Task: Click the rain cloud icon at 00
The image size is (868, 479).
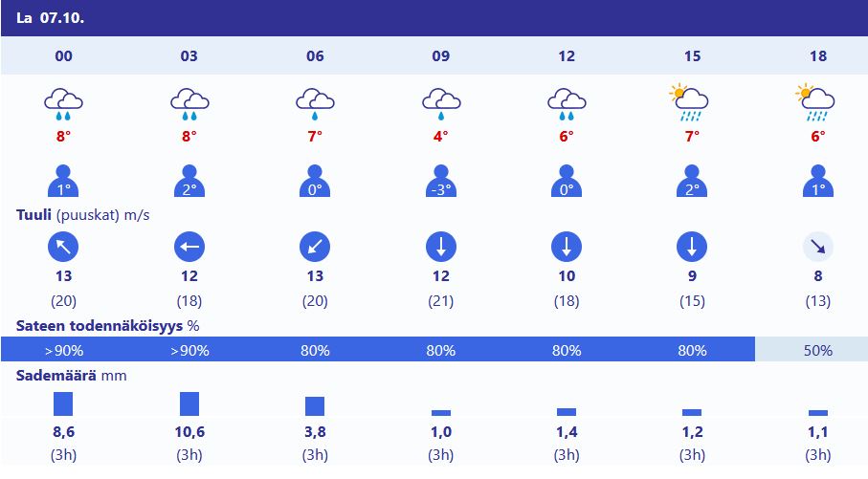Action: pyautogui.click(x=64, y=104)
